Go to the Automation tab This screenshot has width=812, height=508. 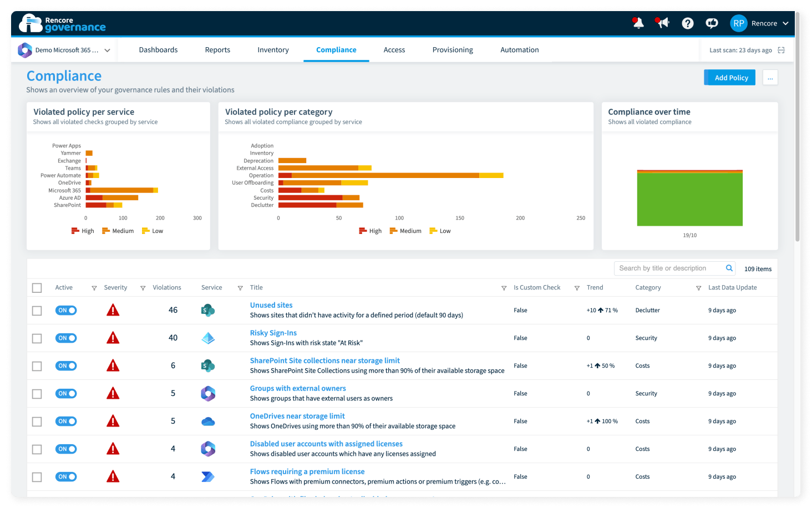pos(520,50)
